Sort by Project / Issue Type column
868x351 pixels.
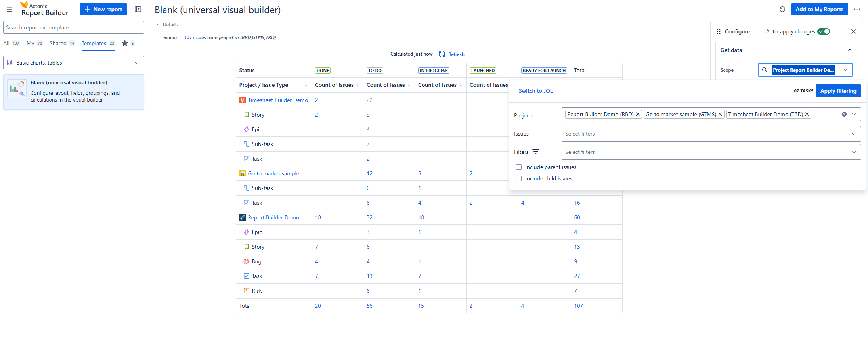(306, 85)
